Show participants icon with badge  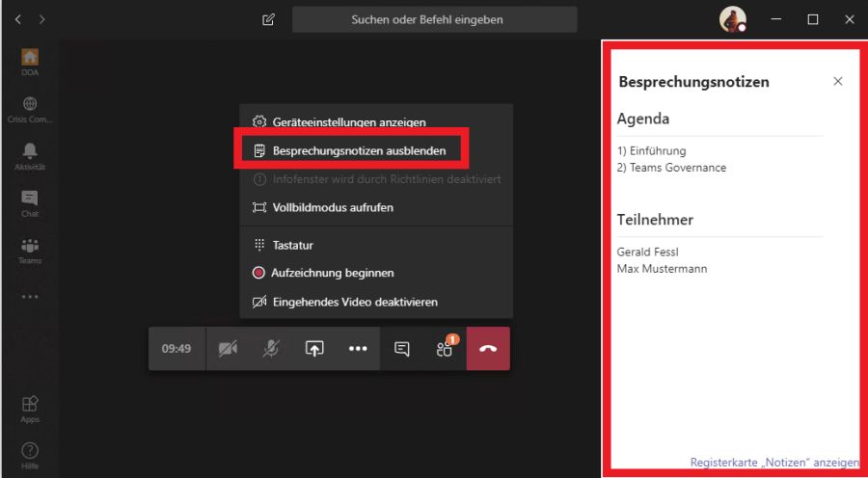point(445,349)
